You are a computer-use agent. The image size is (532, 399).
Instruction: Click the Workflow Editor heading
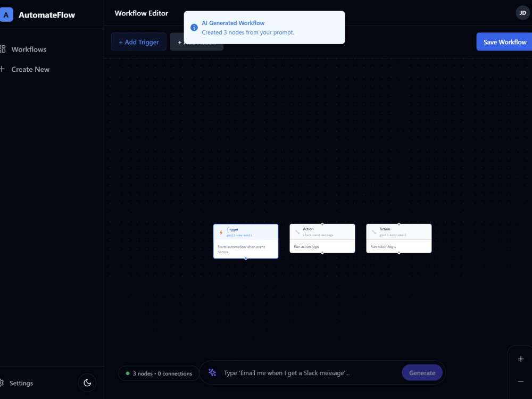pyautogui.click(x=142, y=13)
